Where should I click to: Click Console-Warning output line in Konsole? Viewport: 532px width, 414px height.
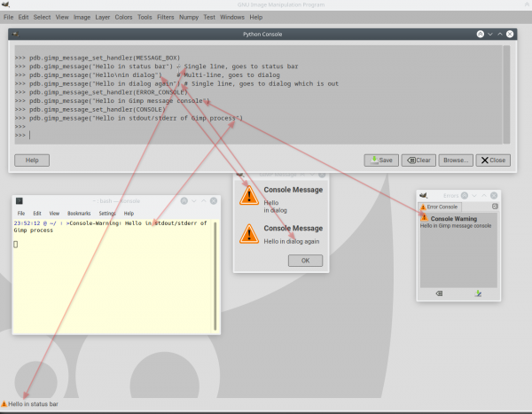[x=110, y=226]
